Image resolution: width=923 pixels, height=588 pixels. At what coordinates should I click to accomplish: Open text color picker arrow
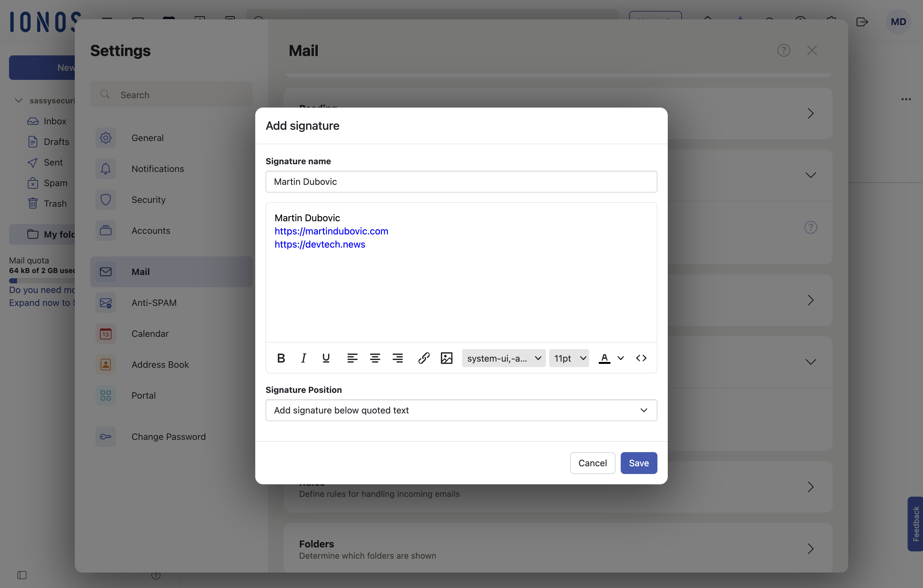click(621, 358)
